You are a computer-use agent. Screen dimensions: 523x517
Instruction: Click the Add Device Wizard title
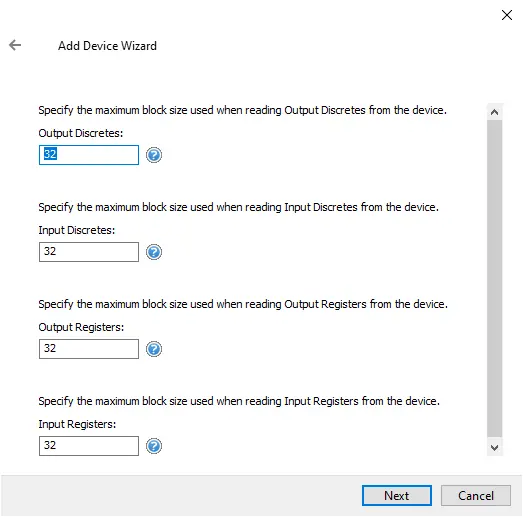(x=107, y=46)
